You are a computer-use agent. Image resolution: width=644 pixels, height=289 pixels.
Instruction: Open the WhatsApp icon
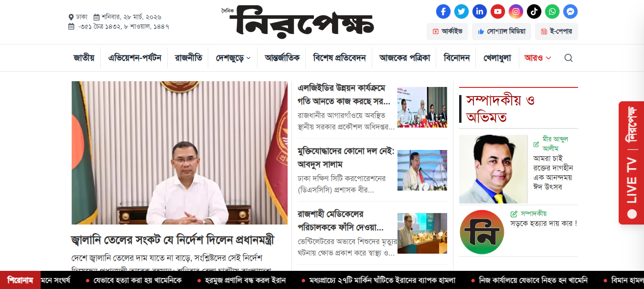point(552,11)
